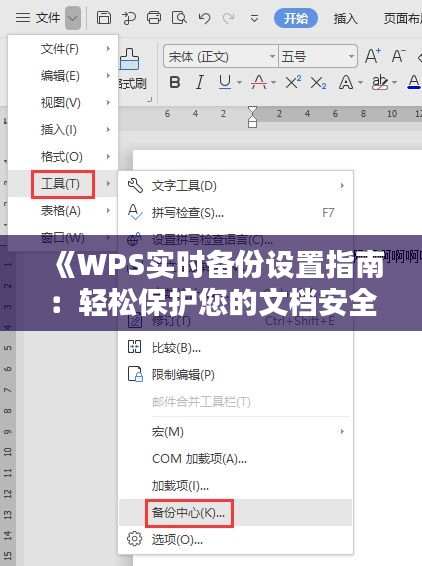Toggle Subscript X₂ formatting
Image resolution: width=422 pixels, height=566 pixels.
[318, 83]
